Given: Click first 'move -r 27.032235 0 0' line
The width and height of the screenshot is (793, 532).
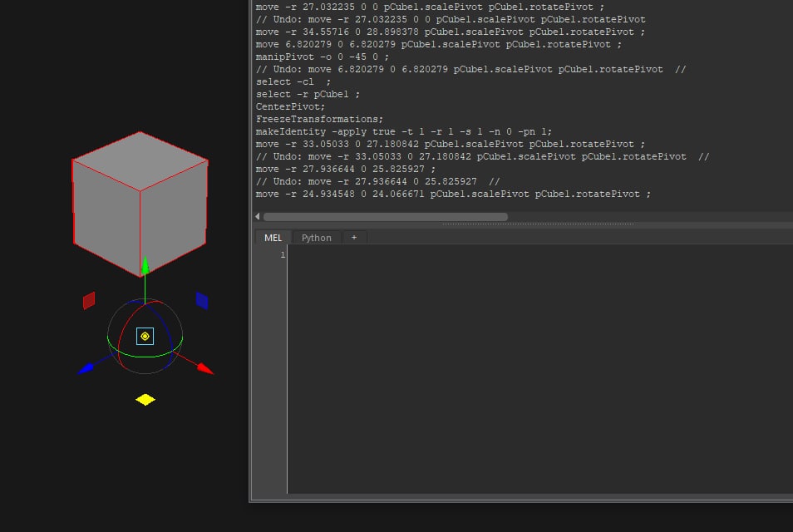Looking at the screenshot, I should click(430, 7).
